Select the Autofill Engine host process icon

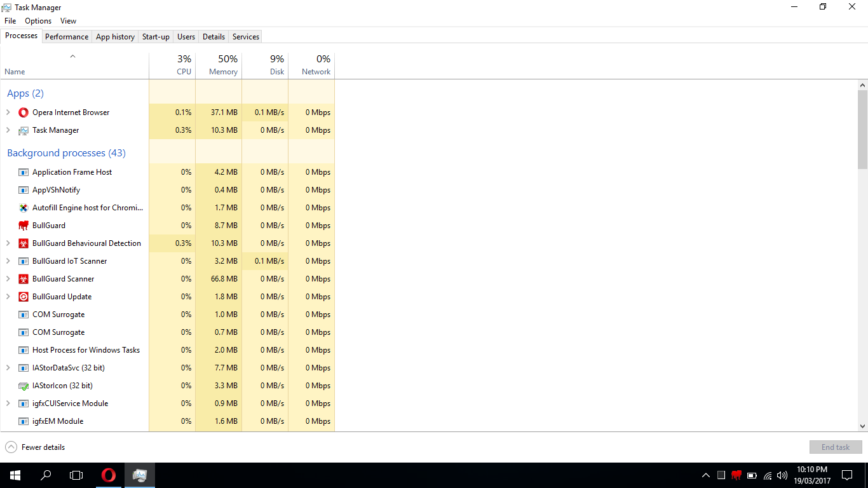(24, 208)
